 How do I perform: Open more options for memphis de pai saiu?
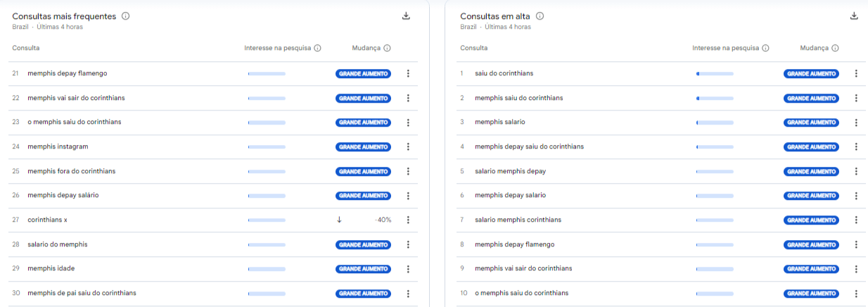pos(408,293)
